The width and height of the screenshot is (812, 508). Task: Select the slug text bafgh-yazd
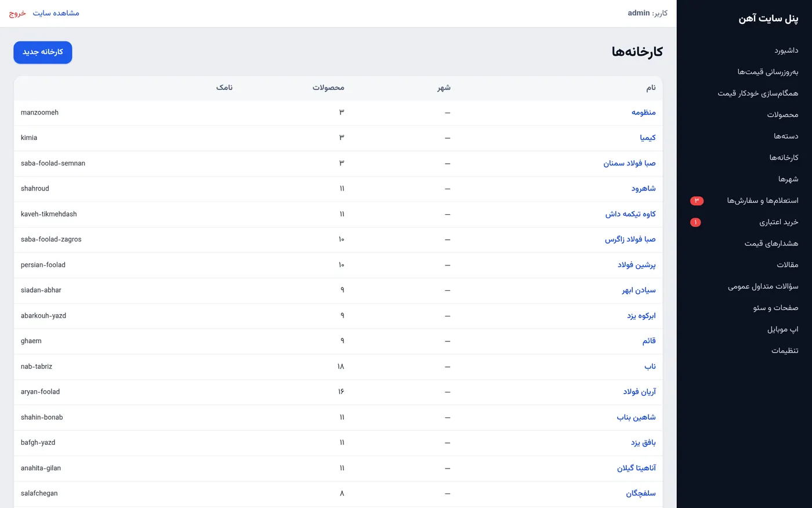tap(38, 443)
